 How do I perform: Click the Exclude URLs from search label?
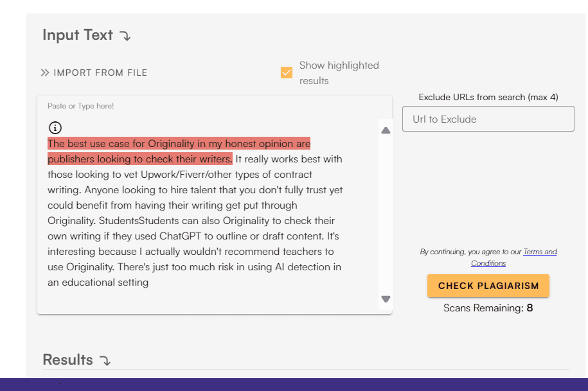488,97
